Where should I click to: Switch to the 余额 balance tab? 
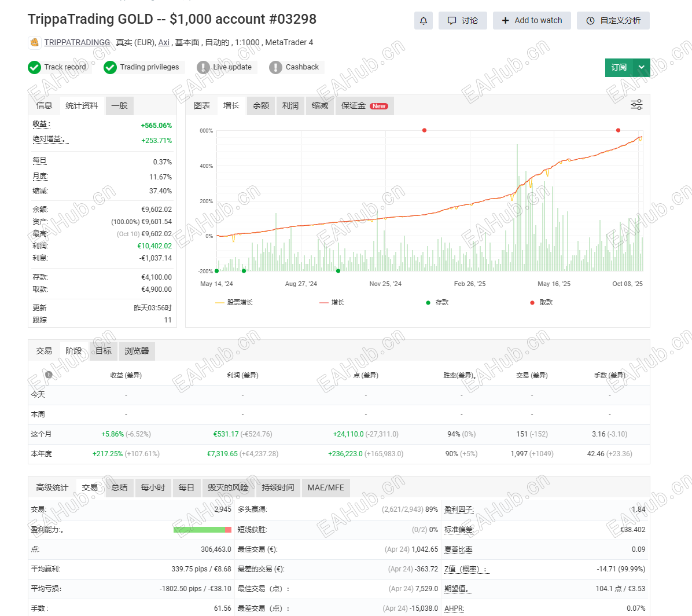point(261,105)
